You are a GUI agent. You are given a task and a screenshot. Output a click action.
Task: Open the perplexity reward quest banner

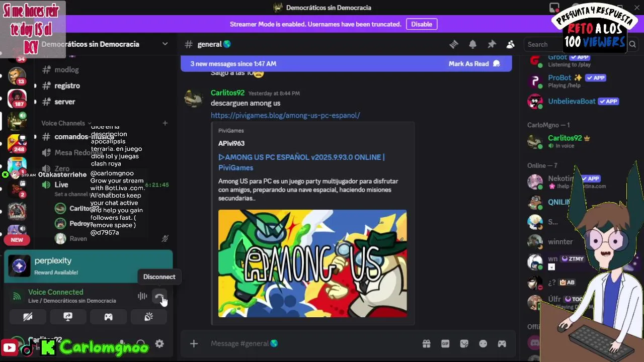(89, 266)
